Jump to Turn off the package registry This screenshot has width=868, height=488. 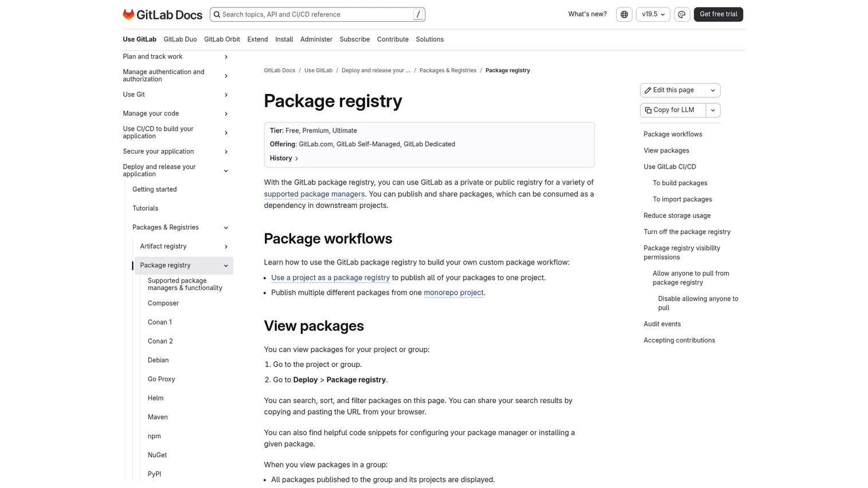[687, 232]
